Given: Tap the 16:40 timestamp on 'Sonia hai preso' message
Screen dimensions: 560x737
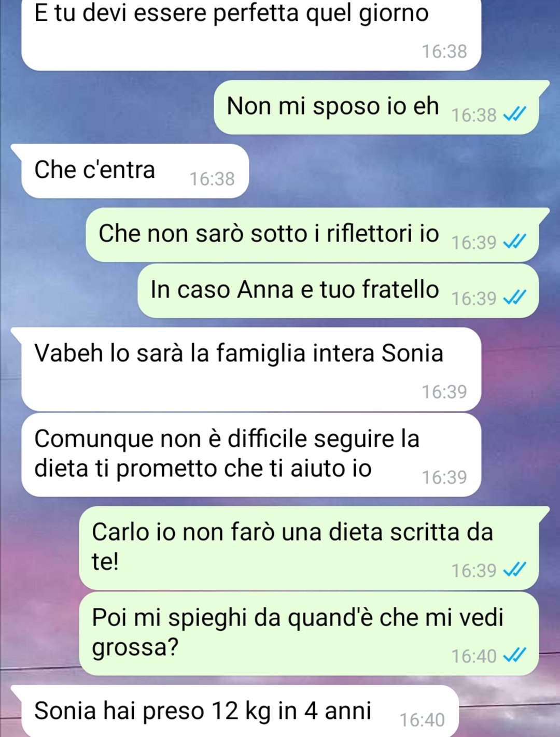Looking at the screenshot, I should coord(422,720).
